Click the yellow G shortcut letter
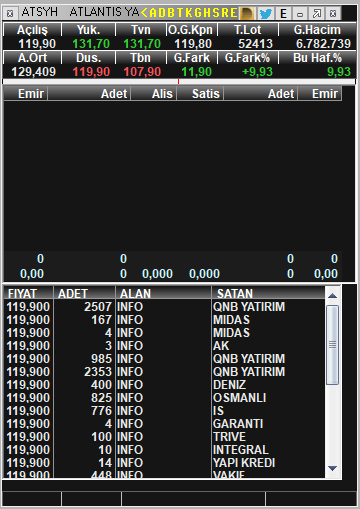 [198, 13]
